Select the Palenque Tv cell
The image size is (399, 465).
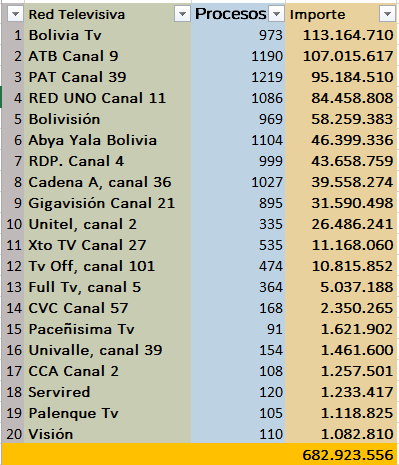click(108, 413)
